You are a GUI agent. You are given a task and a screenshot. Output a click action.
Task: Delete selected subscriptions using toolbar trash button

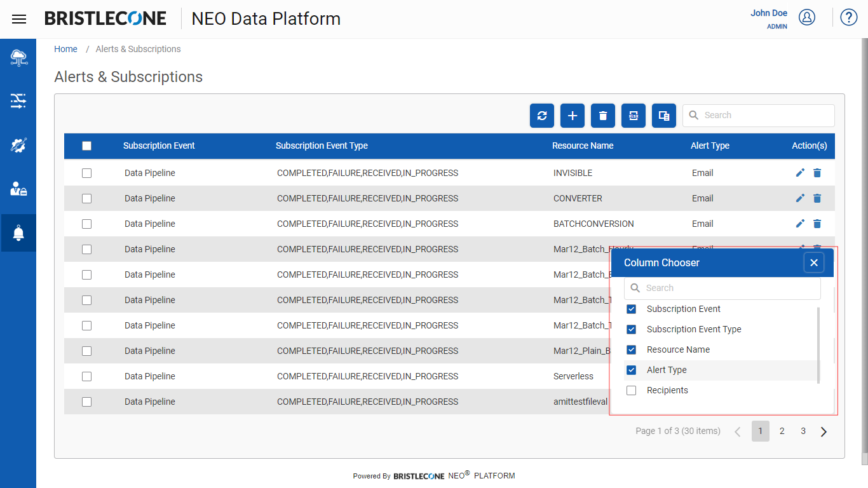click(x=603, y=116)
